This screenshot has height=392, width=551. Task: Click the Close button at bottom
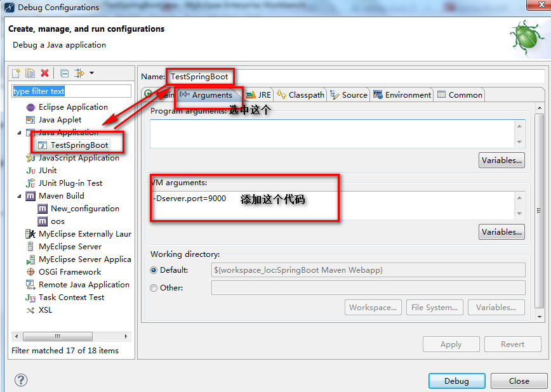pyautogui.click(x=519, y=381)
